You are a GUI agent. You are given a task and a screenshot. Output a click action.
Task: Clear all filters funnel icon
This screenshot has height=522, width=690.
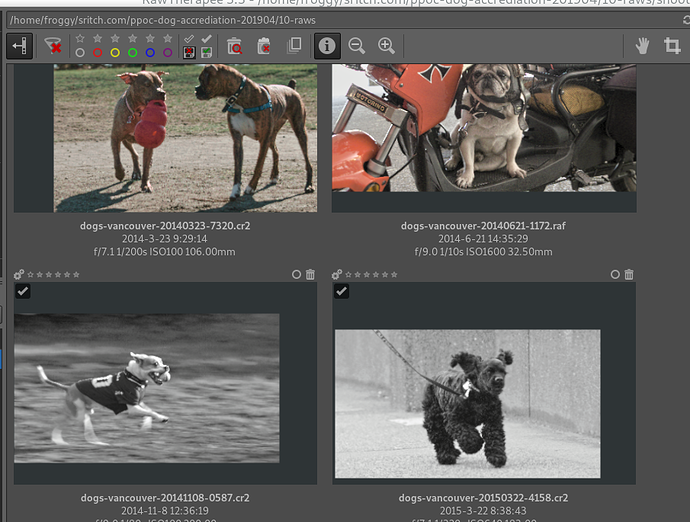(x=53, y=46)
